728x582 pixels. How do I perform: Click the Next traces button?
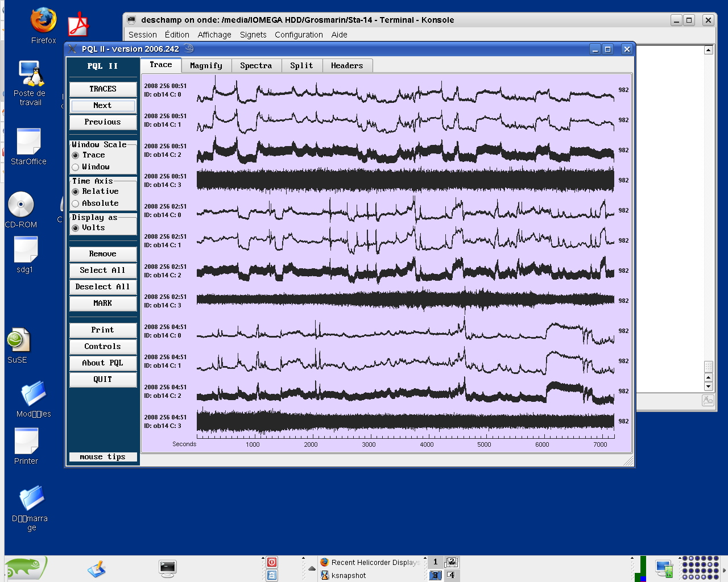coord(103,106)
